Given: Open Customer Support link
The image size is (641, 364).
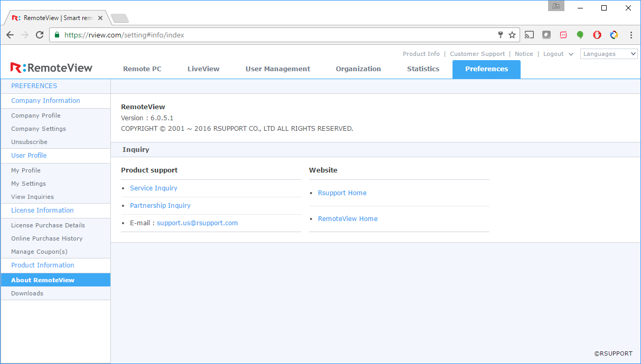Looking at the screenshot, I should (477, 54).
